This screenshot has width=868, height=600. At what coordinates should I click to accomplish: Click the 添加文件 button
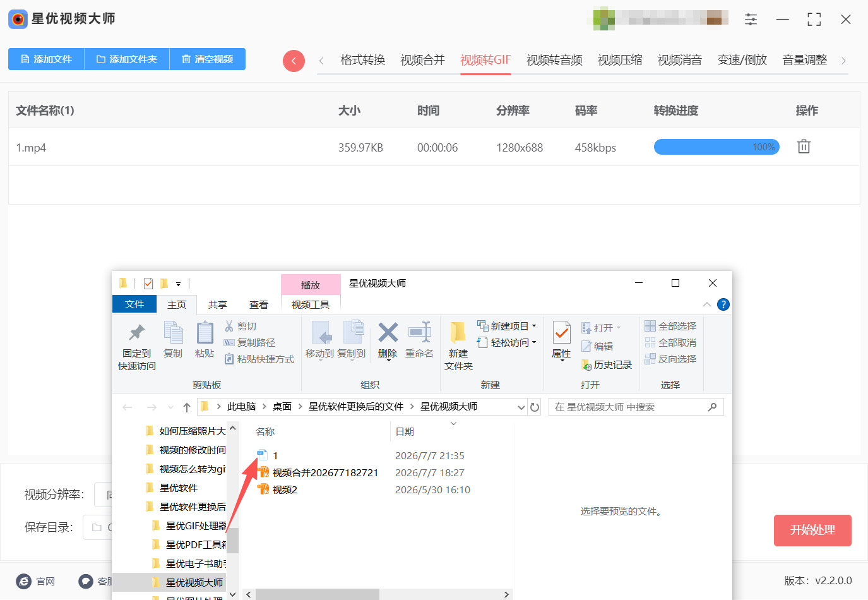point(46,59)
